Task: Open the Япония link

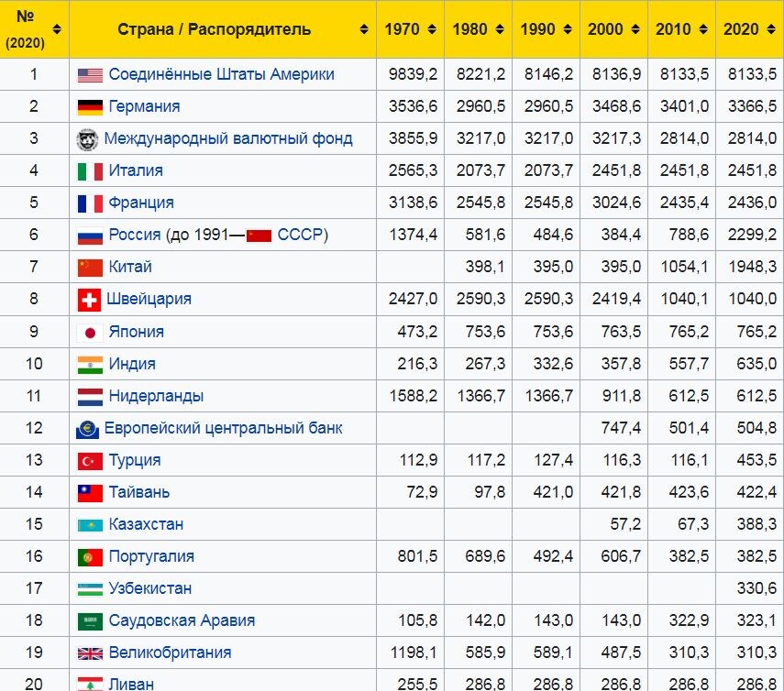Action: [136, 331]
